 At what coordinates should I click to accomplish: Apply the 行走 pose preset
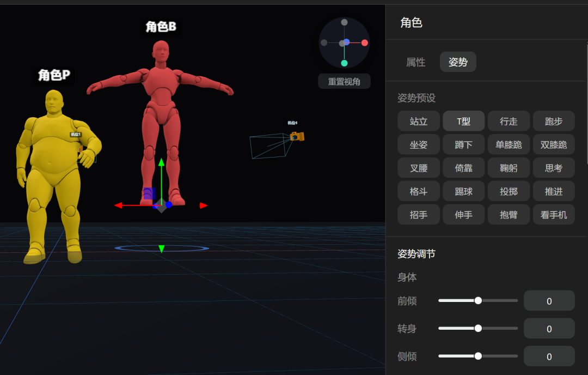coord(509,121)
